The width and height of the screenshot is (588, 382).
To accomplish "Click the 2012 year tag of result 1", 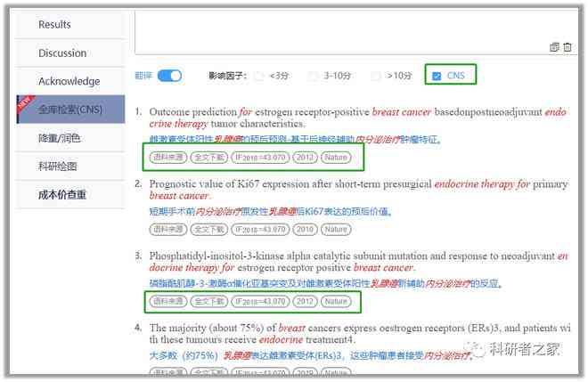I will tap(305, 158).
